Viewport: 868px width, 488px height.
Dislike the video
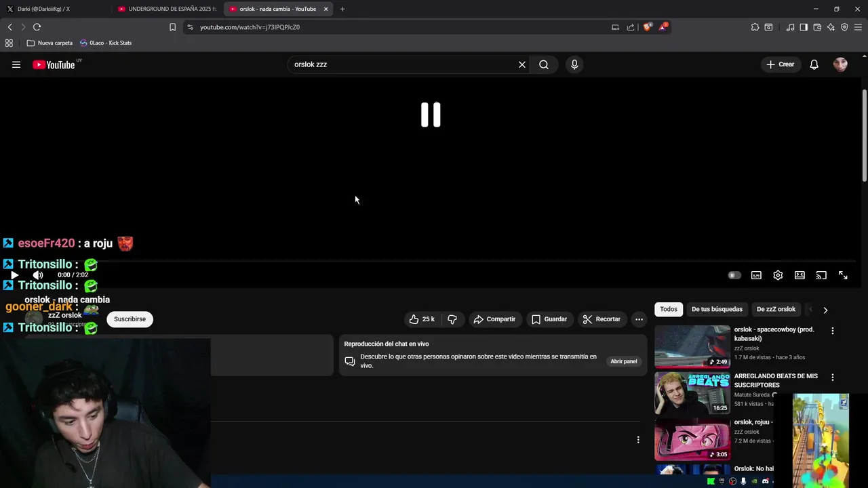point(452,319)
